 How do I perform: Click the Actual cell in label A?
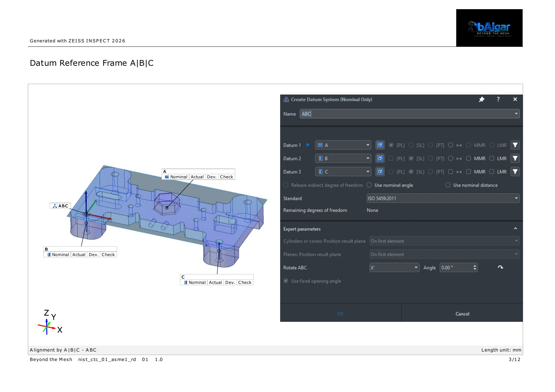click(x=197, y=177)
